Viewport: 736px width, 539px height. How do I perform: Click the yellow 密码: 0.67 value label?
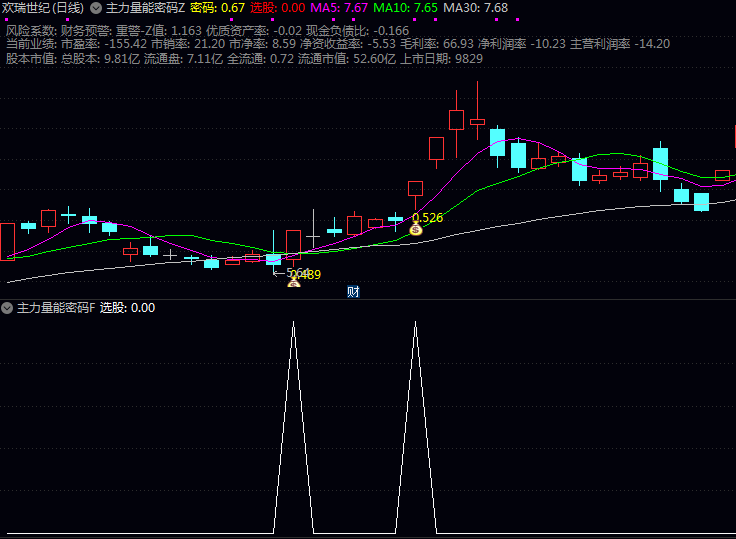pos(217,8)
